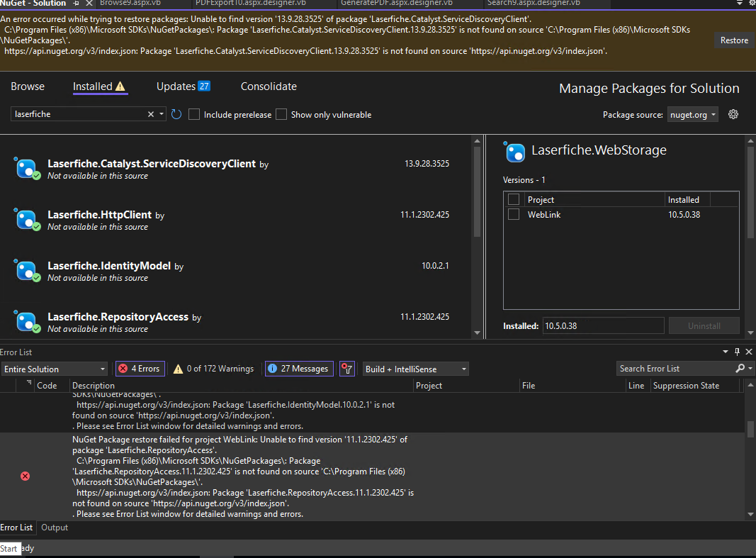
Task: Clear the laserfiche search text
Action: [x=151, y=114]
